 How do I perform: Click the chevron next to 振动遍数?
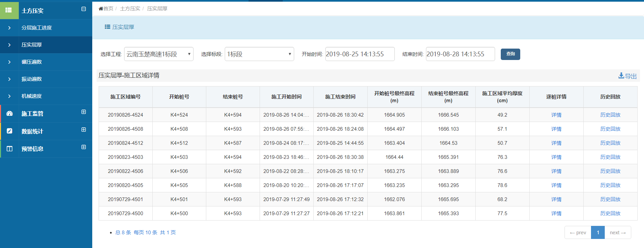click(9, 79)
